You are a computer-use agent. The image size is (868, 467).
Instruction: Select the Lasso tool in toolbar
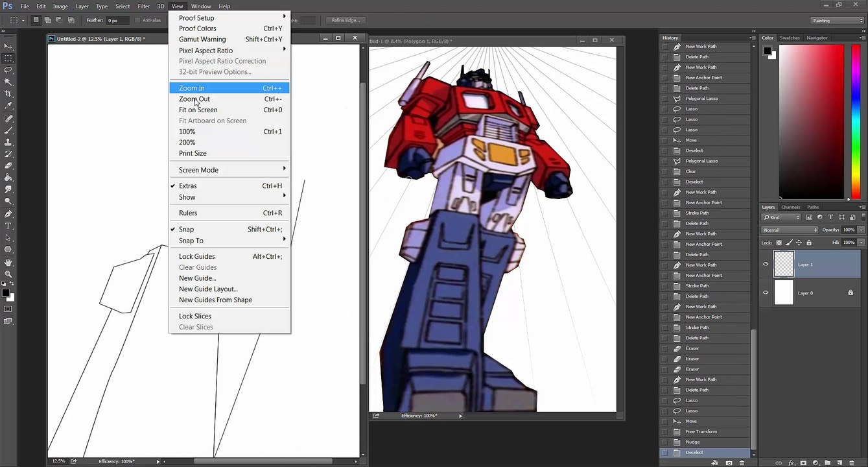click(x=8, y=70)
